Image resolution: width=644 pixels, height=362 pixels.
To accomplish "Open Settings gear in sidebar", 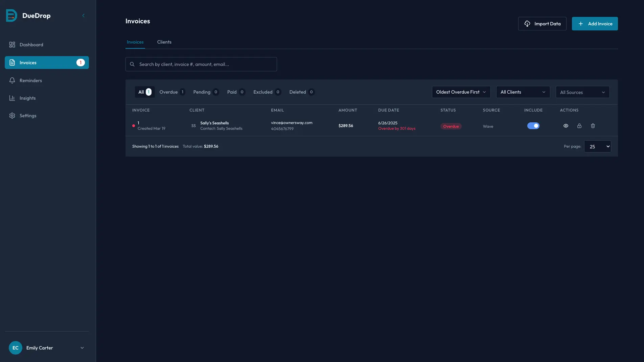I will [28, 116].
